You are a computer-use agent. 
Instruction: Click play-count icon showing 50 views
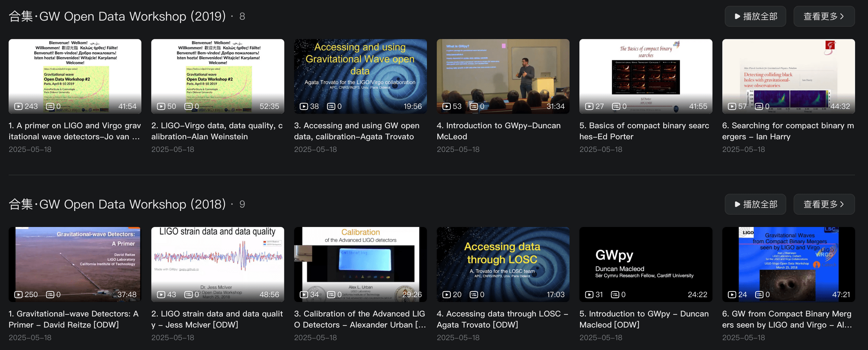click(161, 106)
